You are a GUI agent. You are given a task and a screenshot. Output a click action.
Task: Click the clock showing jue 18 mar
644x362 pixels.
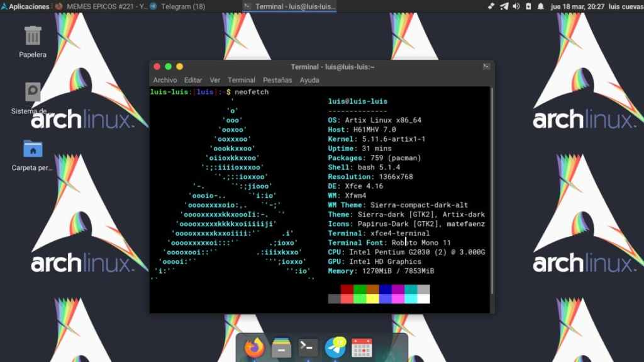pyautogui.click(x=577, y=6)
